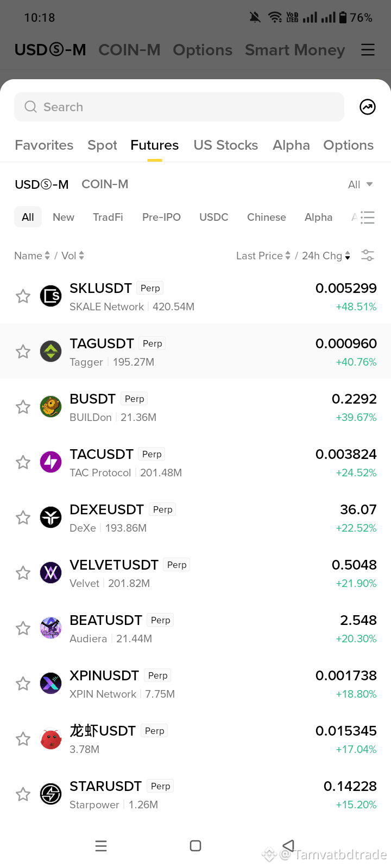
Task: Tap the DeXe coin logo
Action: point(51,518)
